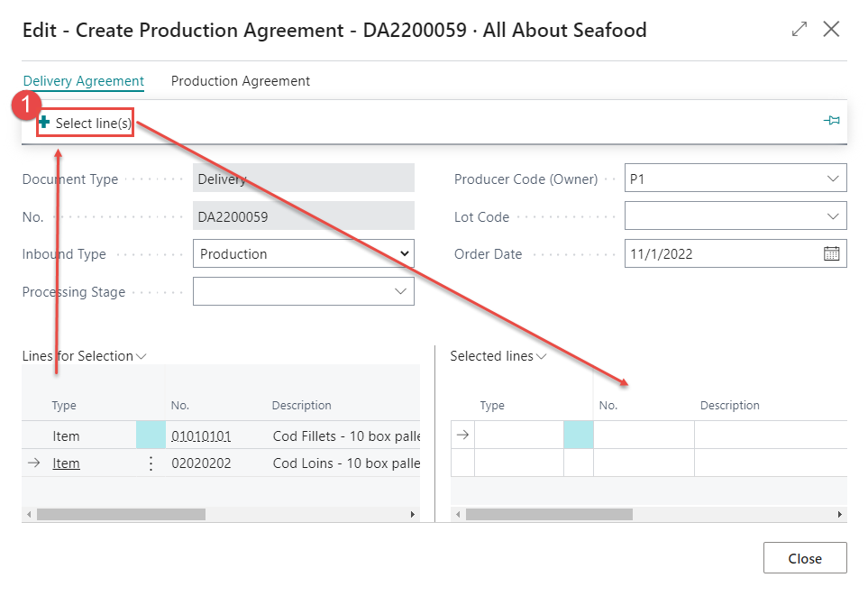Click the Close button

pos(805,558)
